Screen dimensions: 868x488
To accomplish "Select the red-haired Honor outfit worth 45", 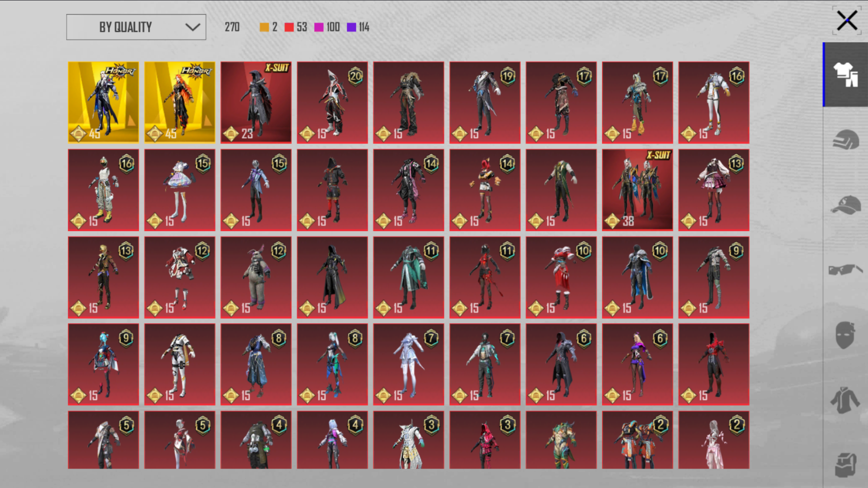I will tap(180, 102).
